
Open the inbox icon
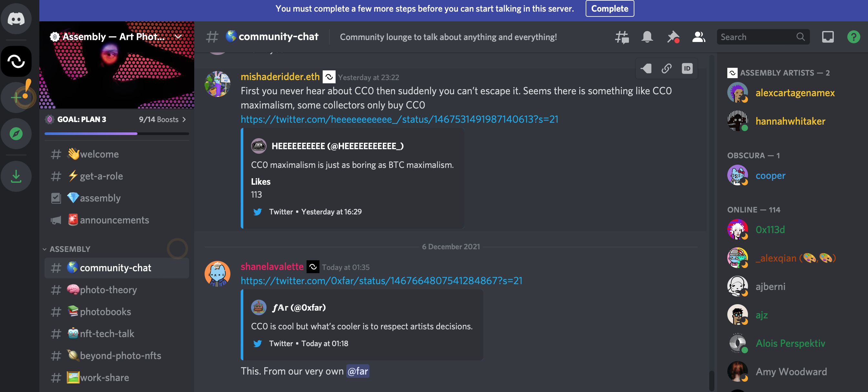click(828, 37)
